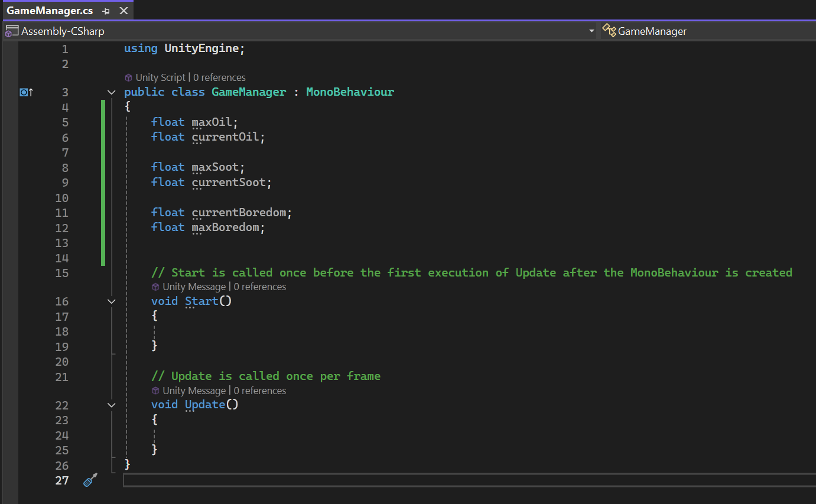Select the GameManager.cs tab
The image size is (816, 504).
point(50,11)
